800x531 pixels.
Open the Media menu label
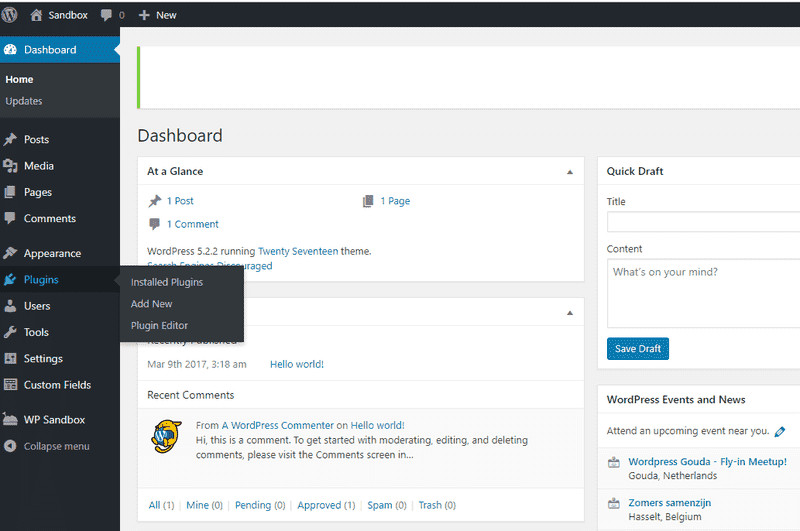click(x=39, y=166)
